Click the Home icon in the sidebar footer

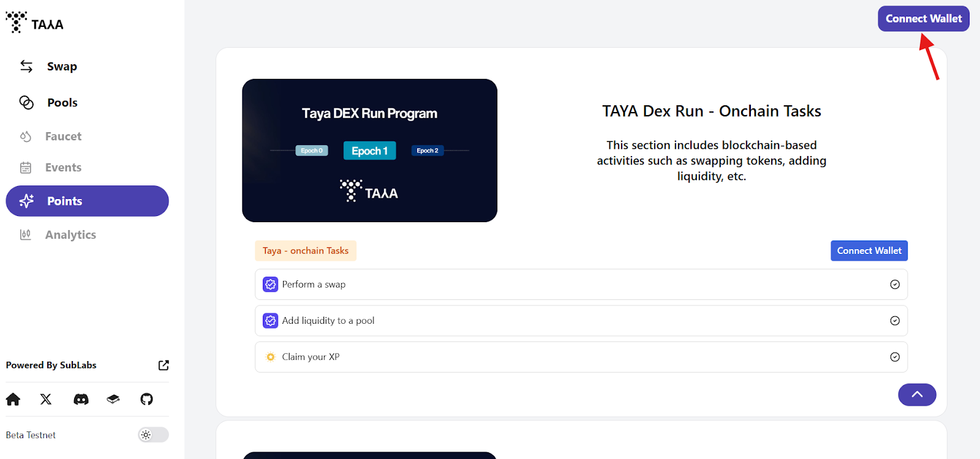(13, 400)
